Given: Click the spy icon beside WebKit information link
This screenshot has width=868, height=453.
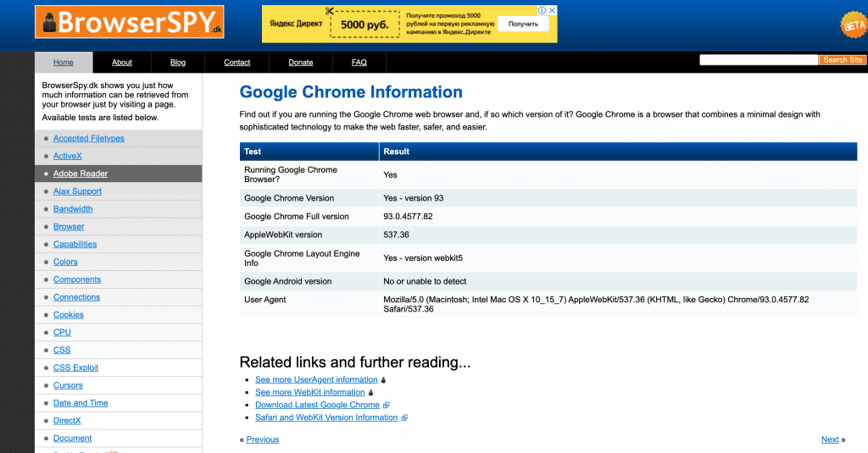Looking at the screenshot, I should 371,393.
